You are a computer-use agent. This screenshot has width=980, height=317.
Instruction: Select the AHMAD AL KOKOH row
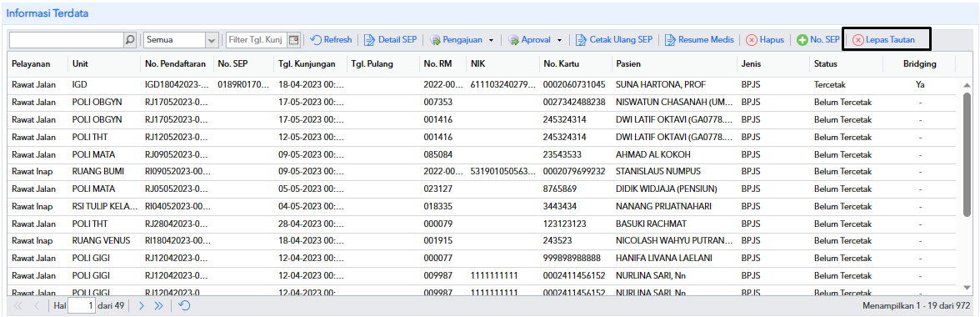(x=482, y=153)
